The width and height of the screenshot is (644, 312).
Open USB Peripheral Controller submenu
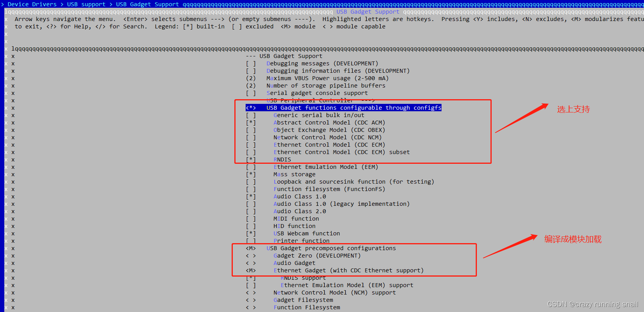click(321, 100)
